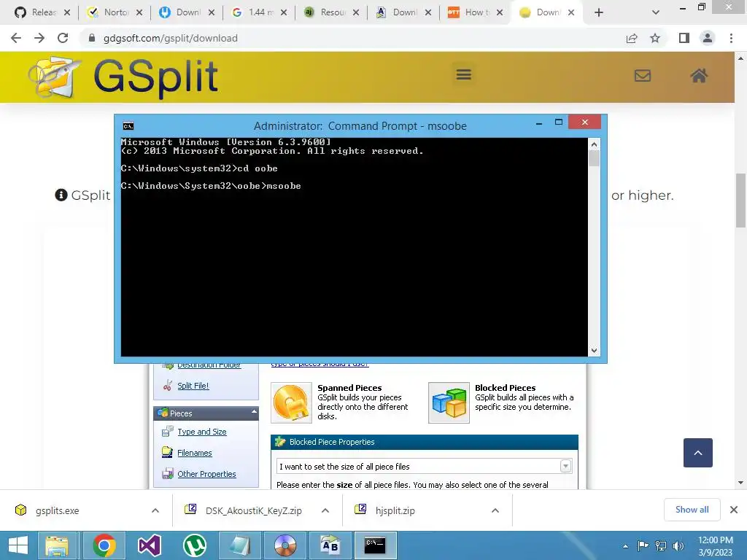Reload the GSplit download page
This screenshot has width=747, height=560.
(x=63, y=38)
